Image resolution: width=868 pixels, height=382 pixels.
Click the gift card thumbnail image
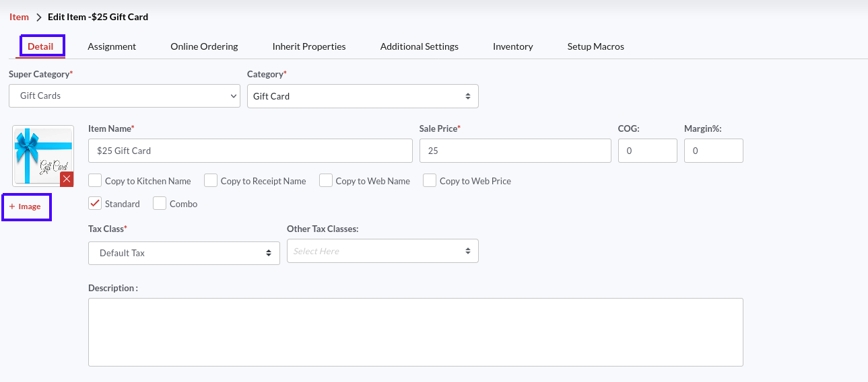coord(43,155)
